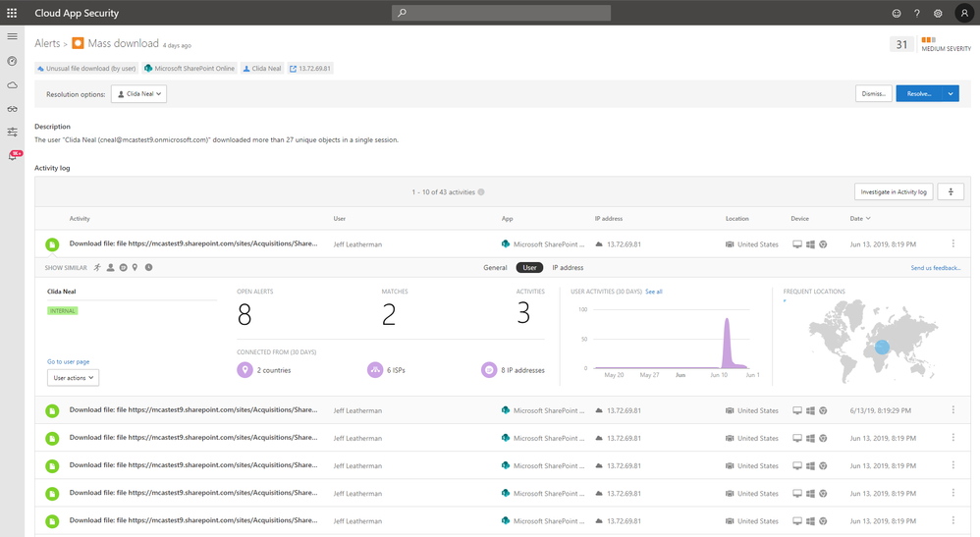Image resolution: width=980 pixels, height=537 pixels.
Task: Open help question mark icon
Action: pos(917,13)
